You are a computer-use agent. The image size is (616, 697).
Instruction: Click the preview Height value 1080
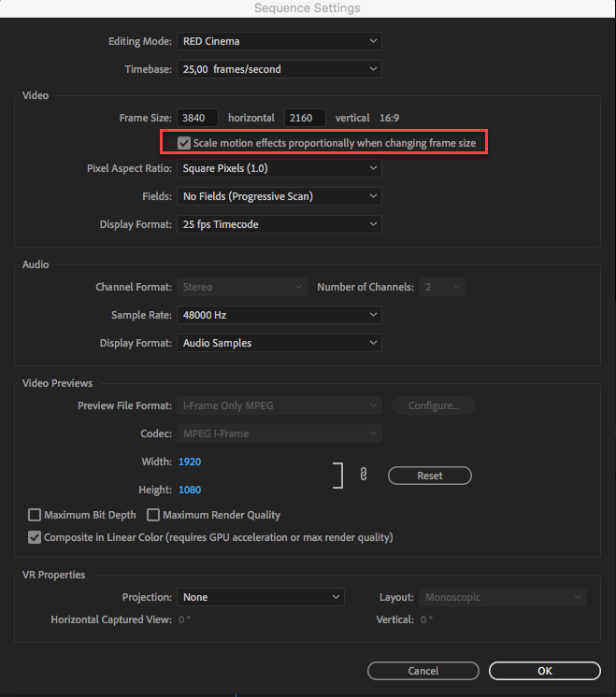[190, 490]
